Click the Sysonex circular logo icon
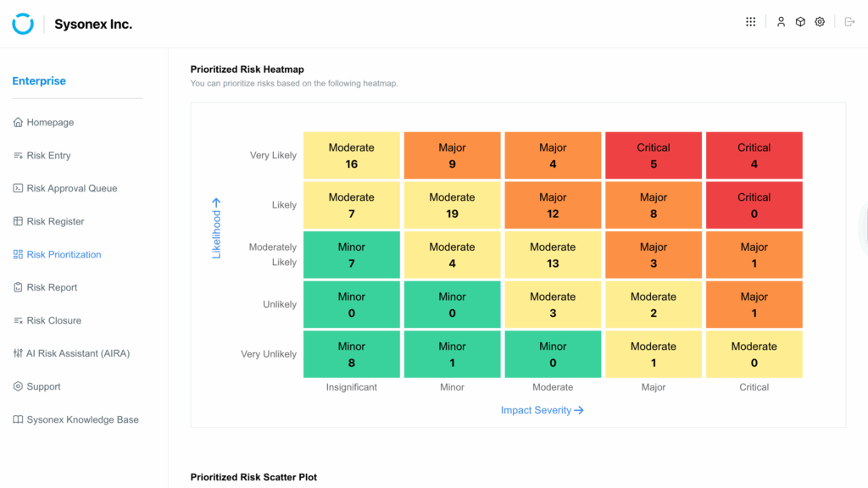 coord(23,24)
